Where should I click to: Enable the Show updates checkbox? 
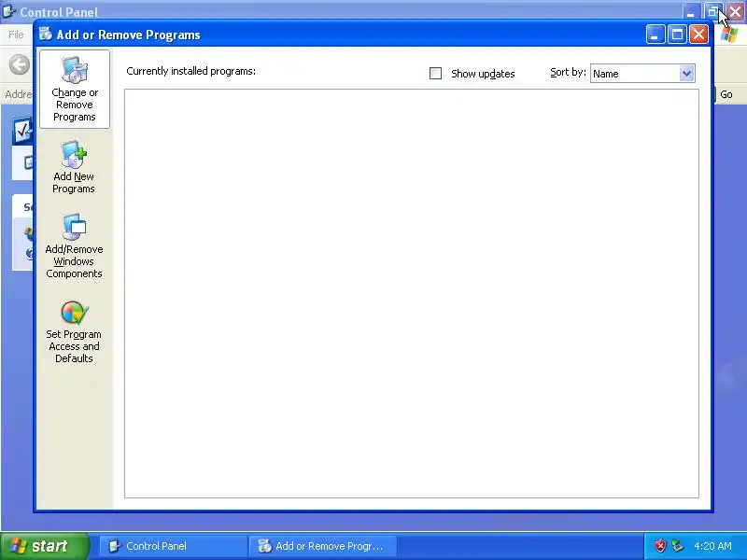[435, 74]
